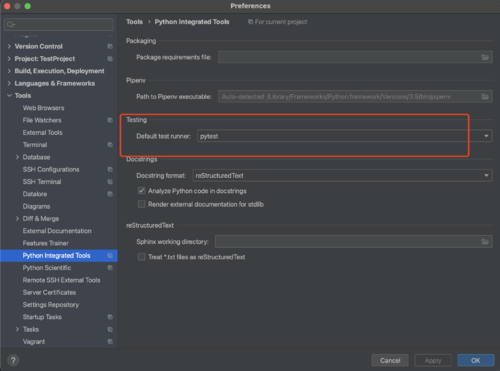
Task: Select the Python Scientific tree item
Action: [47, 268]
